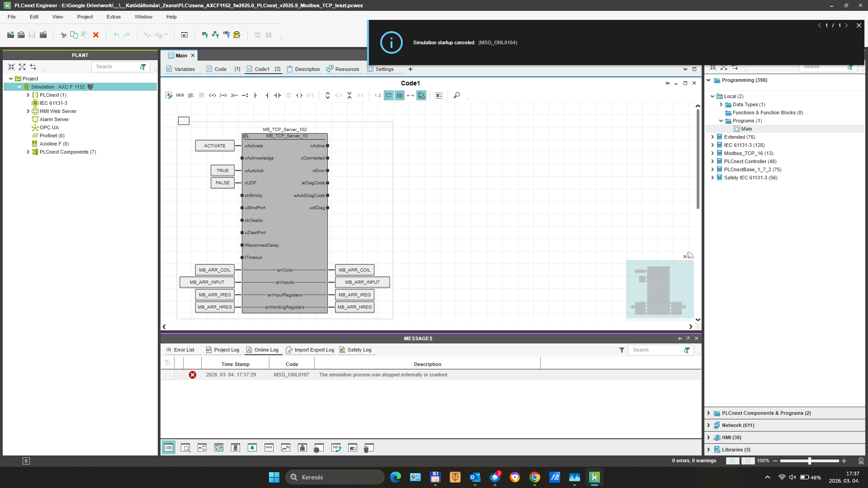Open the Notifications bell panel icon
This screenshot has width=868, height=488.
[x=252, y=448]
